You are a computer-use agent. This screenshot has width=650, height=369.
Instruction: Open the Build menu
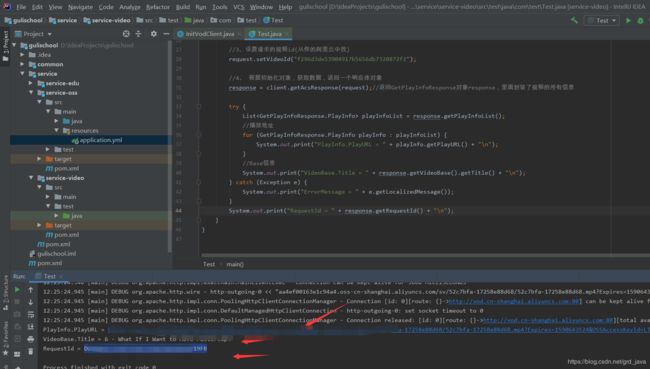click(183, 7)
